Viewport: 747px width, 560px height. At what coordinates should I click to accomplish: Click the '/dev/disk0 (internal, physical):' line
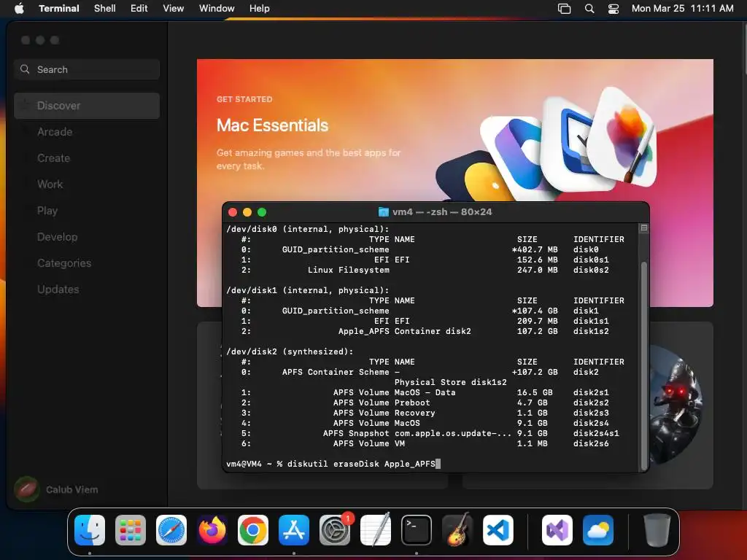coord(308,229)
